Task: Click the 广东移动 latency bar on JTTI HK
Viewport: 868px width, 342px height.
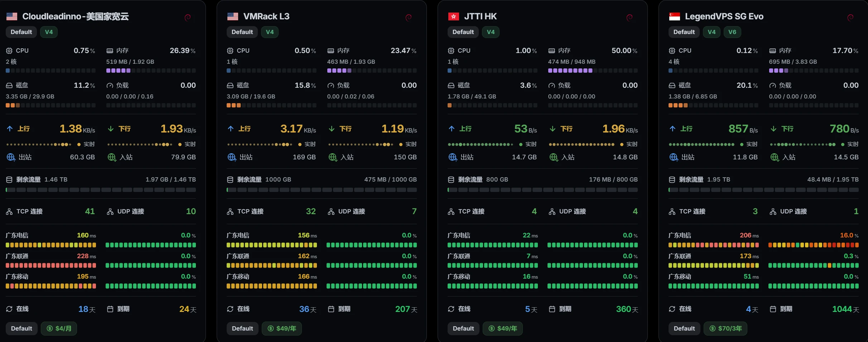Action: click(493, 286)
